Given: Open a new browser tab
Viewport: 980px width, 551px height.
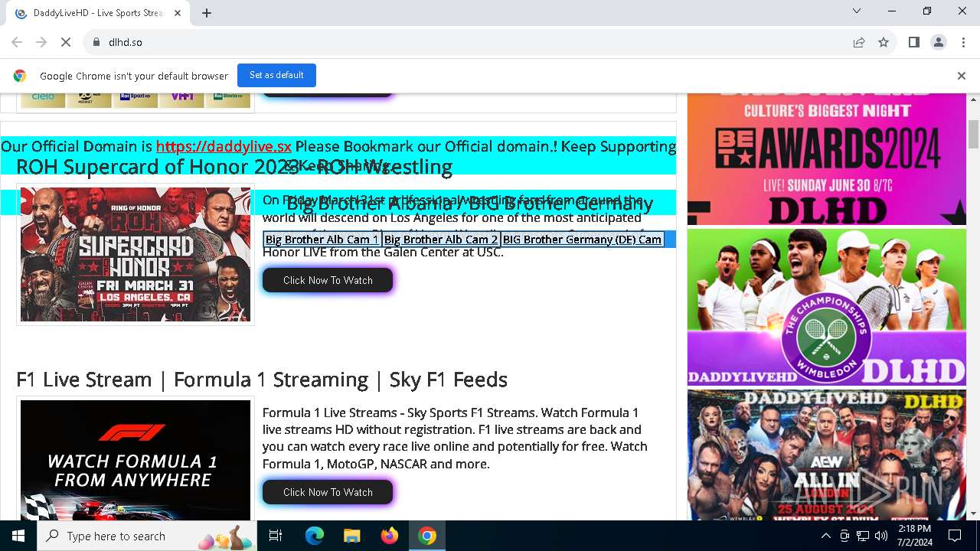Looking at the screenshot, I should click(x=207, y=12).
